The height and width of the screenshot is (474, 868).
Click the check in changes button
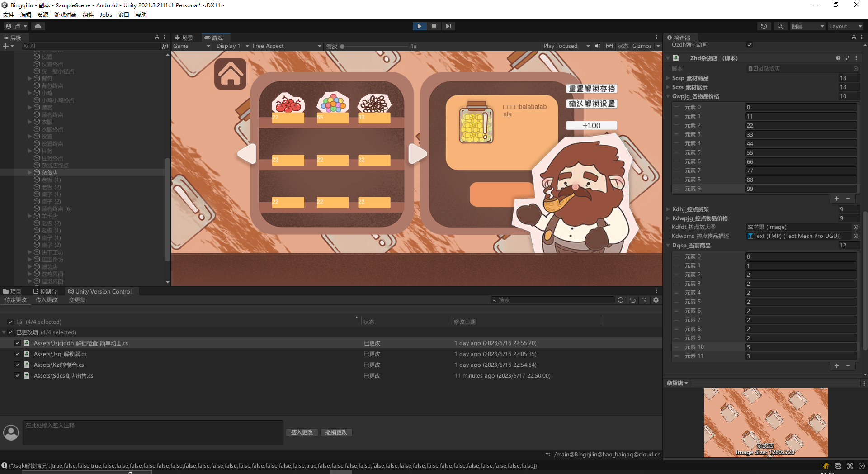click(302, 432)
